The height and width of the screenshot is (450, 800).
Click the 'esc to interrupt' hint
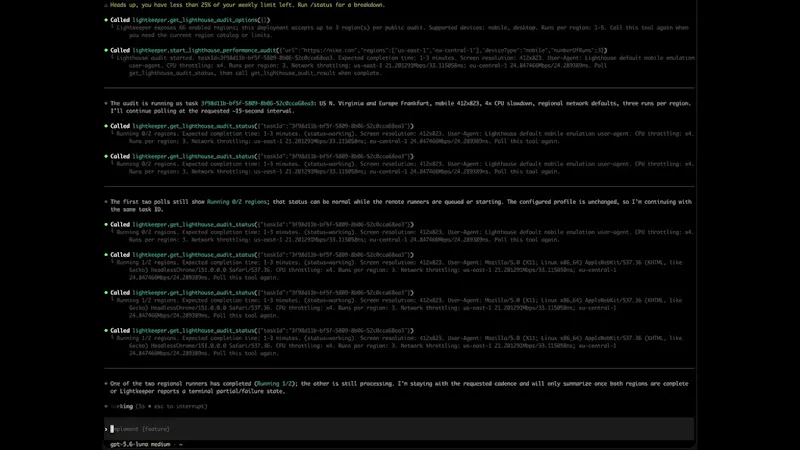(x=180, y=407)
